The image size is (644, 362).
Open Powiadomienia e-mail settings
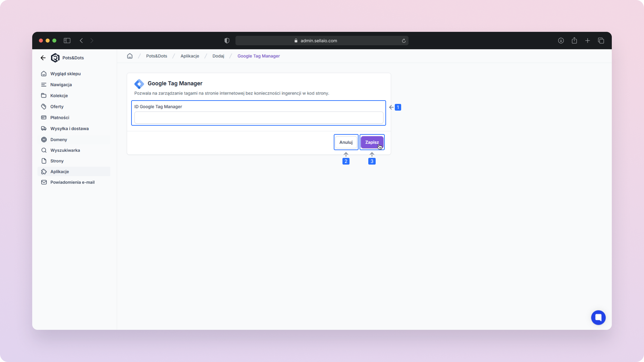coord(72,182)
